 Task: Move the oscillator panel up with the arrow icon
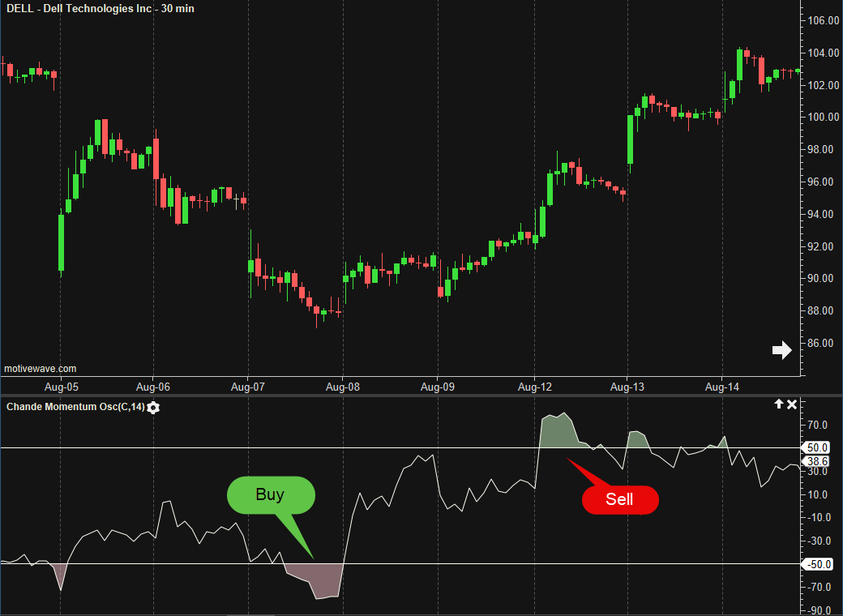[x=779, y=404]
